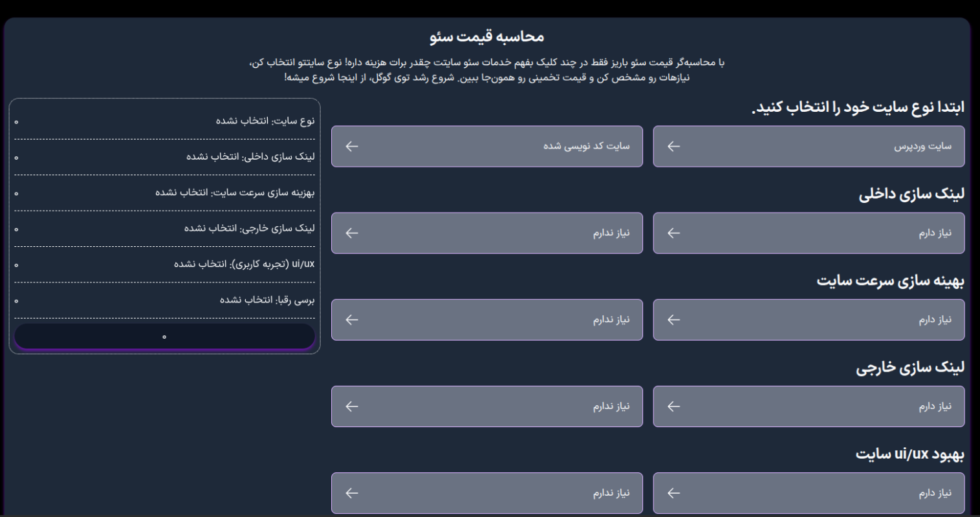This screenshot has width=980, height=517.
Task: Click arrow icon on ui/ux نیاز دارم option
Action: click(673, 493)
